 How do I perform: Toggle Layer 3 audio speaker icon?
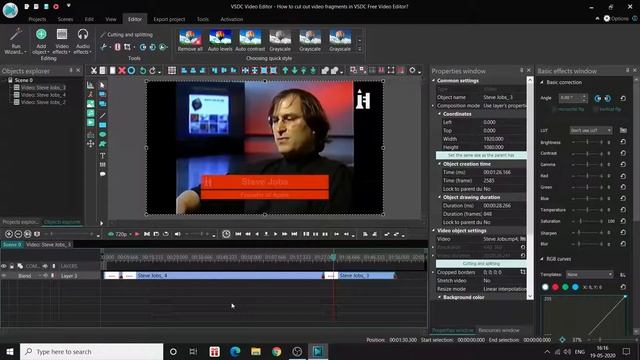tap(45, 276)
